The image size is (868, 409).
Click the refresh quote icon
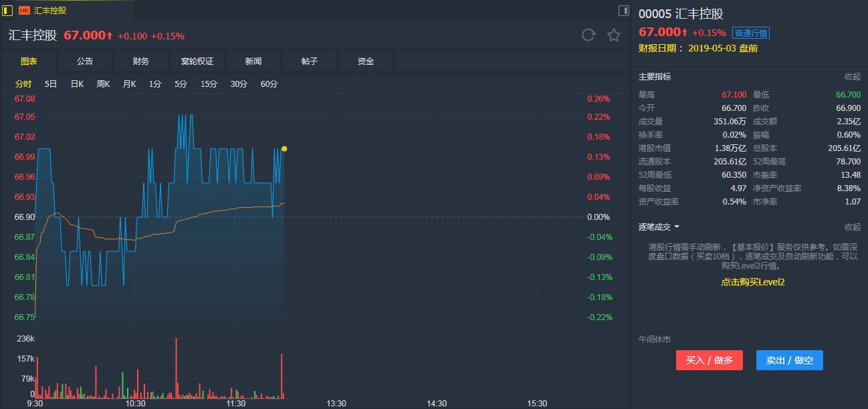tap(588, 35)
